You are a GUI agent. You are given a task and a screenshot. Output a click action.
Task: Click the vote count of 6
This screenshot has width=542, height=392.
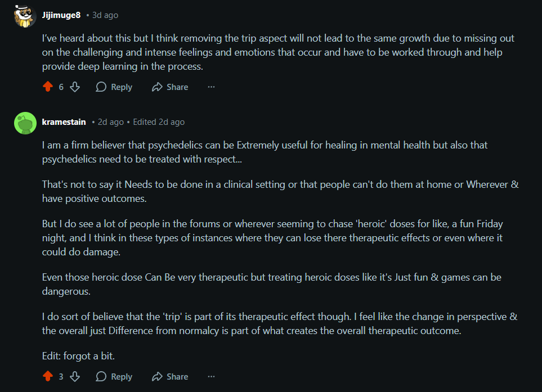click(x=61, y=87)
